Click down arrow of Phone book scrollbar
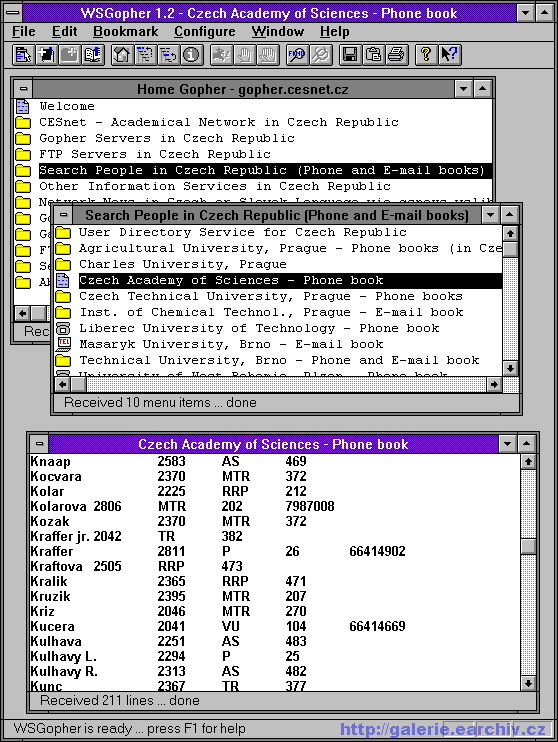Screen dimensions: 558x742 click(x=528, y=683)
